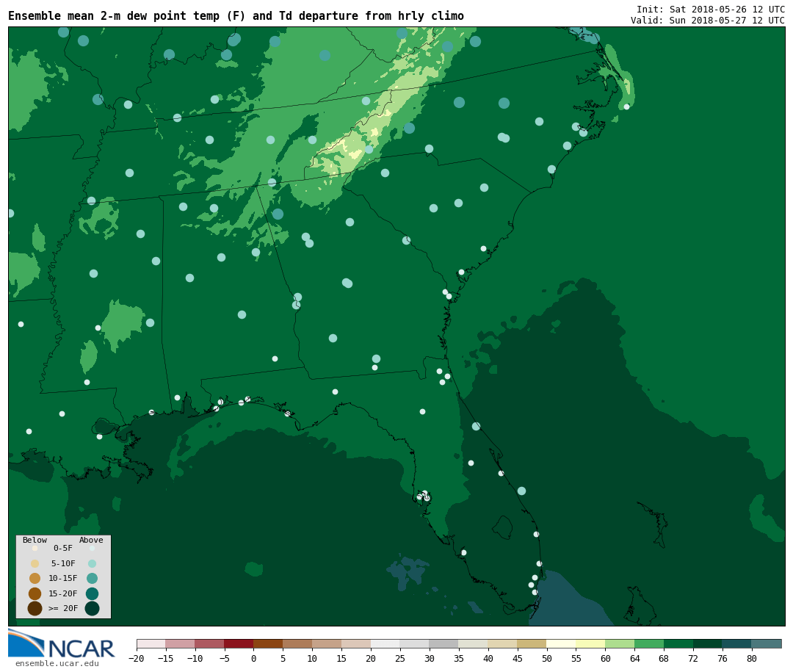Open the ensemble.ucar.edu link text
This screenshot has height=672, width=793.
click(57, 663)
